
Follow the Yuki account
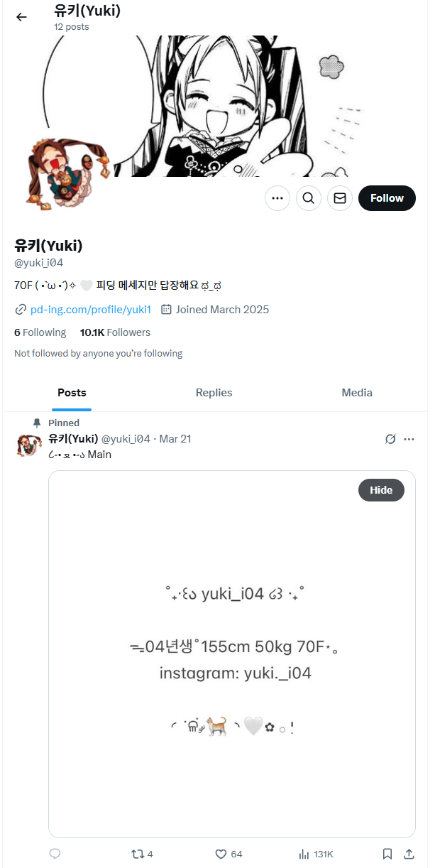(x=387, y=198)
